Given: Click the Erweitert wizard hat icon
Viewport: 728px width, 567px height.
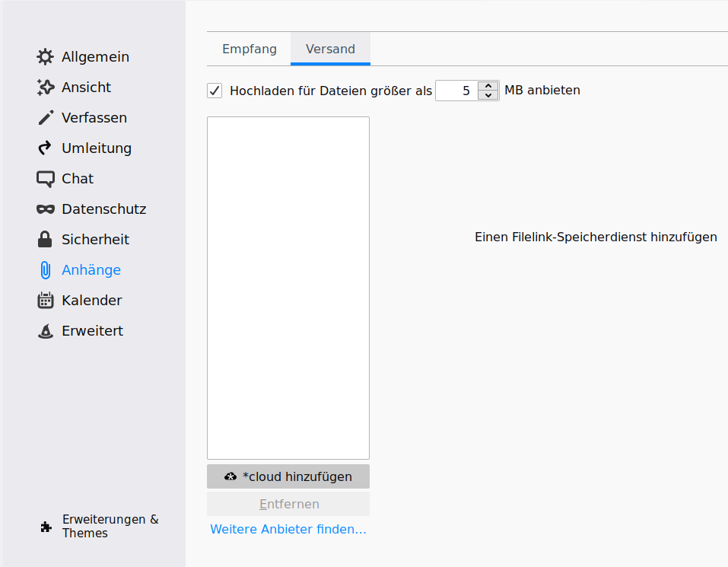Looking at the screenshot, I should pos(45,331).
